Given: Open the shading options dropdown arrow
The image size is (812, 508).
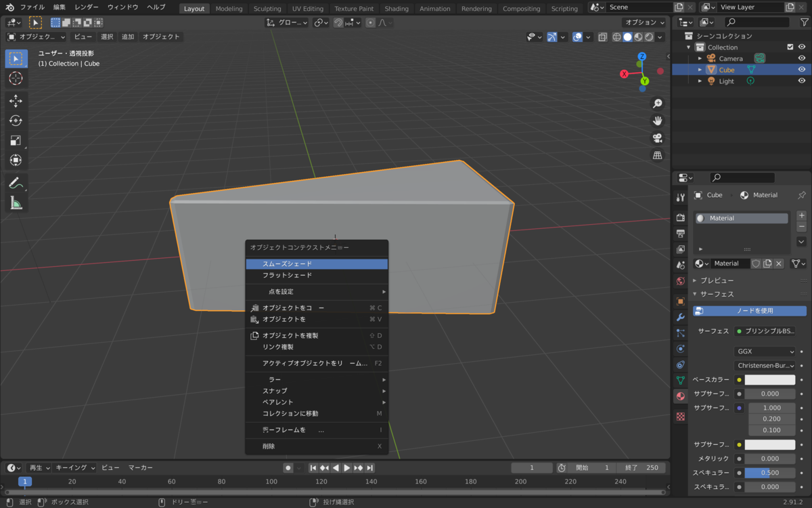Looking at the screenshot, I should pyautogui.click(x=660, y=37).
